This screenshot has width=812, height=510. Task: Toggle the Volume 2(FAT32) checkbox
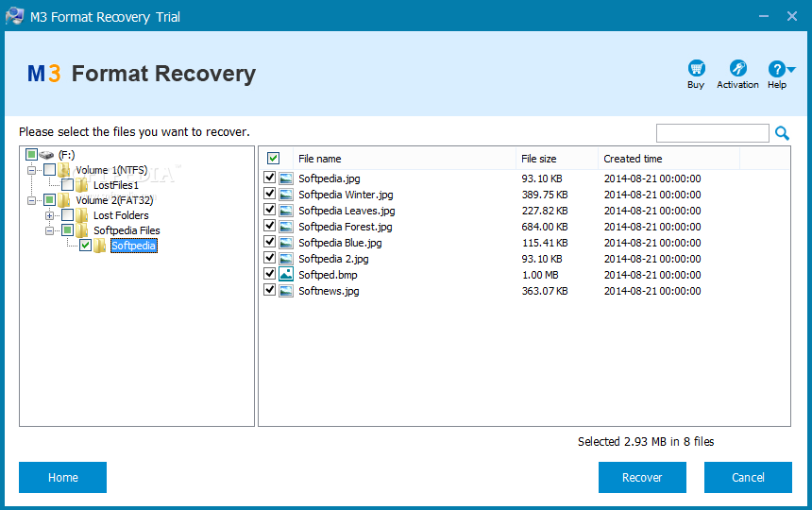pos(50,200)
